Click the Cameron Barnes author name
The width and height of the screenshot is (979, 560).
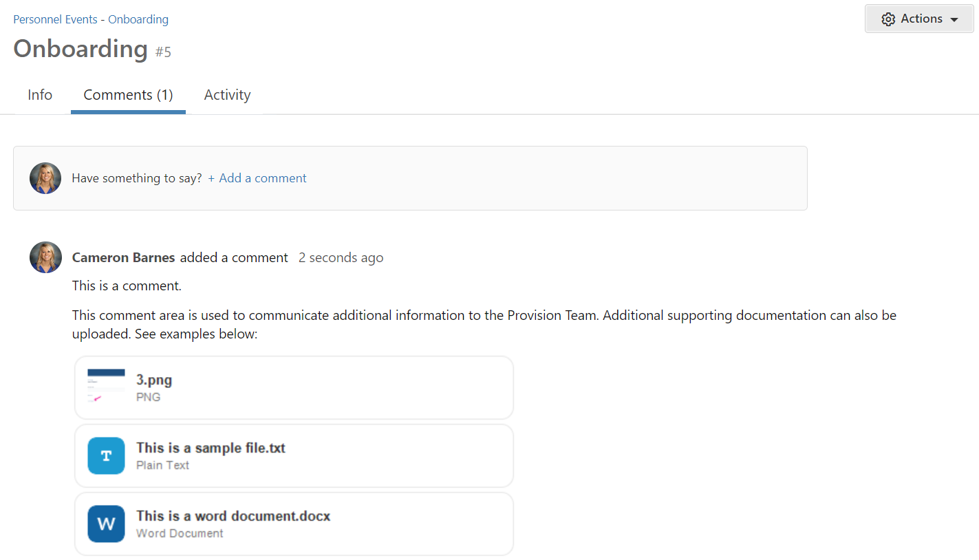tap(124, 258)
